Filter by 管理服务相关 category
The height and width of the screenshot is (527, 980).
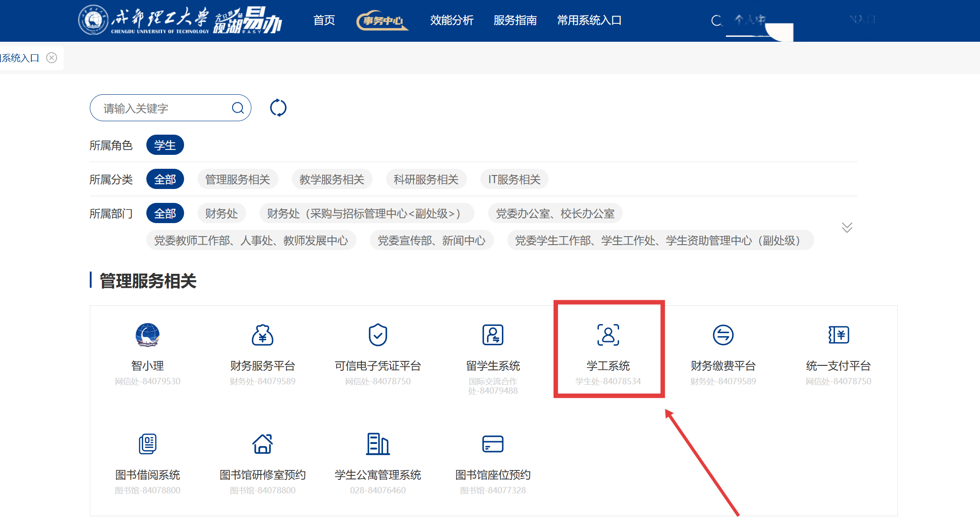pos(237,179)
